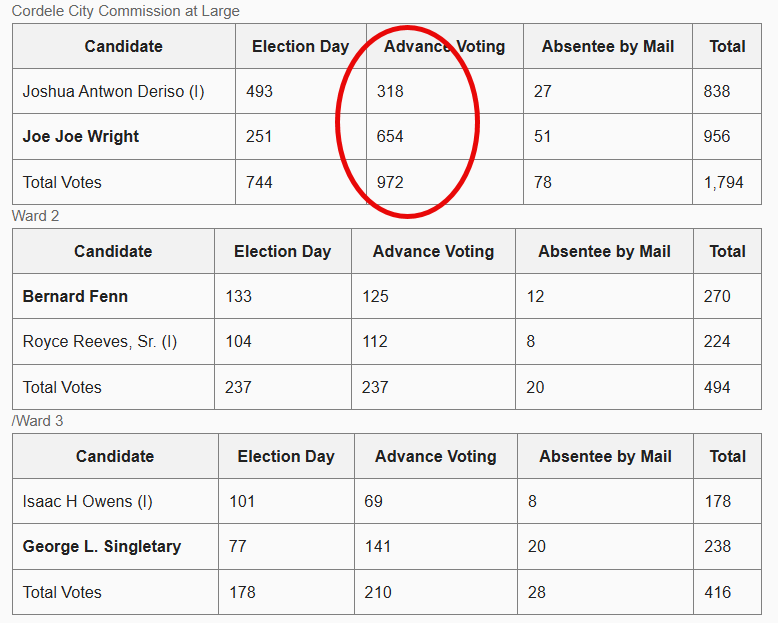
Task: Click the /Ward 3 heading text
Action: click(38, 421)
